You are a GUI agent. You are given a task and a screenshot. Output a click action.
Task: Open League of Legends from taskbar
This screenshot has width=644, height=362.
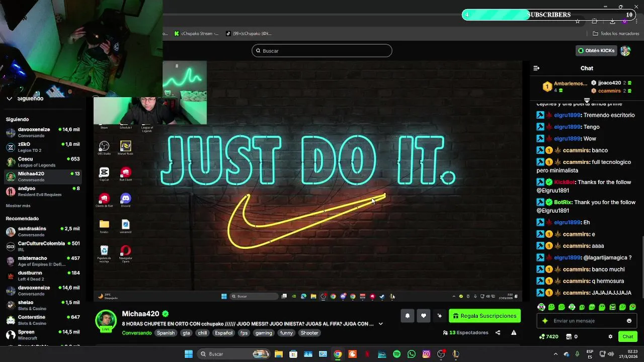coord(456,354)
